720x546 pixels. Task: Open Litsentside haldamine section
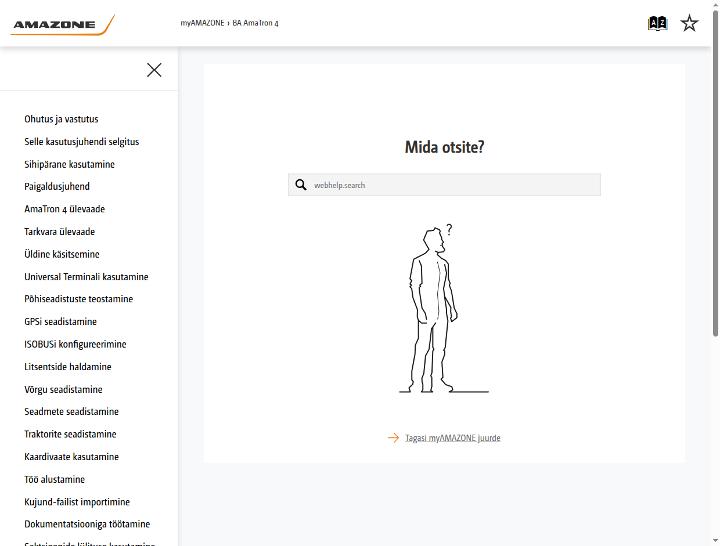click(x=68, y=366)
